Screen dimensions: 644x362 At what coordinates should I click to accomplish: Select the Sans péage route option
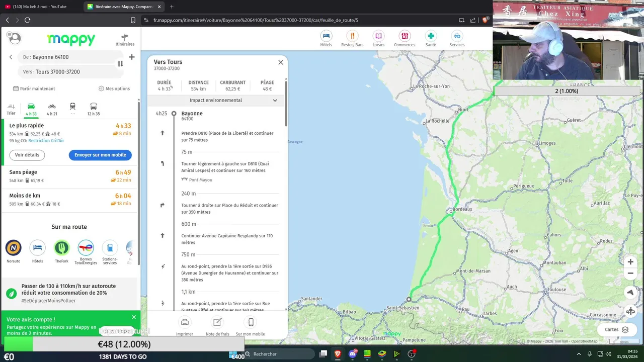[70, 176]
